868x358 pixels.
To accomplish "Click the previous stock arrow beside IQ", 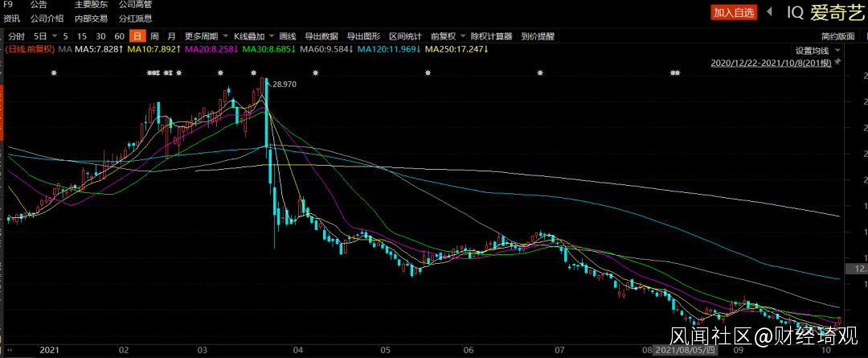I will (770, 12).
